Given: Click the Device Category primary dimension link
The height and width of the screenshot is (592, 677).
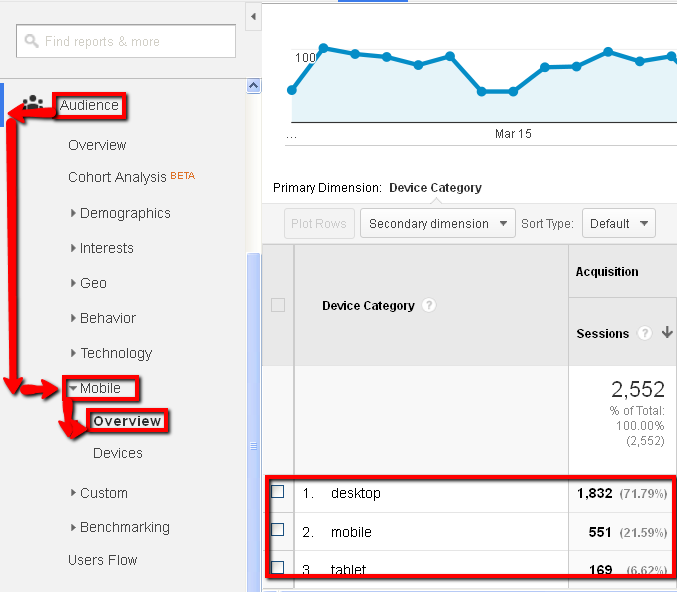Looking at the screenshot, I should coord(435,188).
